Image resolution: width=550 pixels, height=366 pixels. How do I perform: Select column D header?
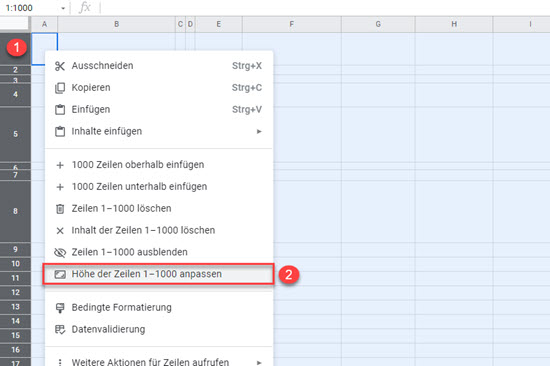tap(190, 24)
